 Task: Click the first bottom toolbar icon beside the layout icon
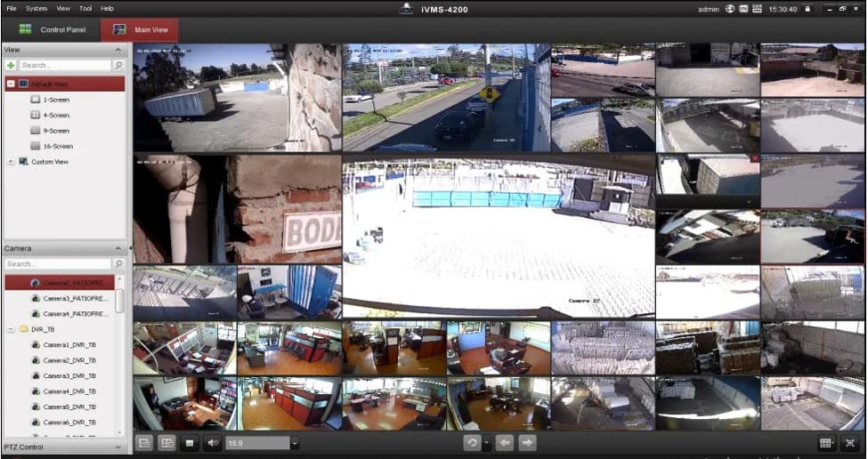click(144, 443)
